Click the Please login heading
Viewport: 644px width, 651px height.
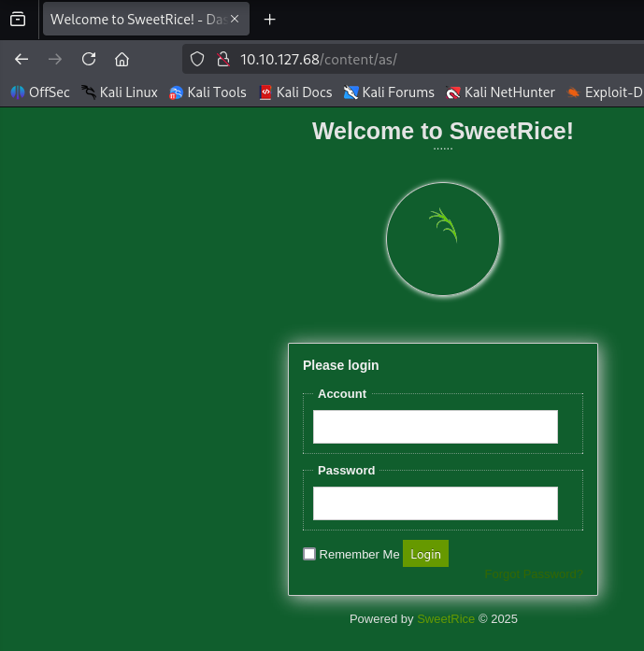[x=341, y=365]
